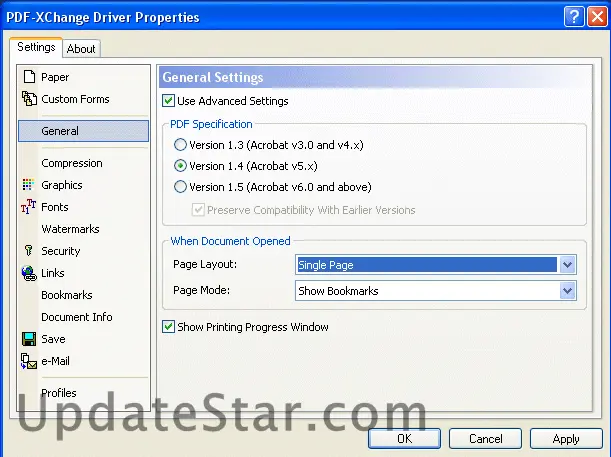The image size is (611, 457).
Task: Select Version 1.3 Acrobat v3.0 radio button
Action: (x=180, y=145)
